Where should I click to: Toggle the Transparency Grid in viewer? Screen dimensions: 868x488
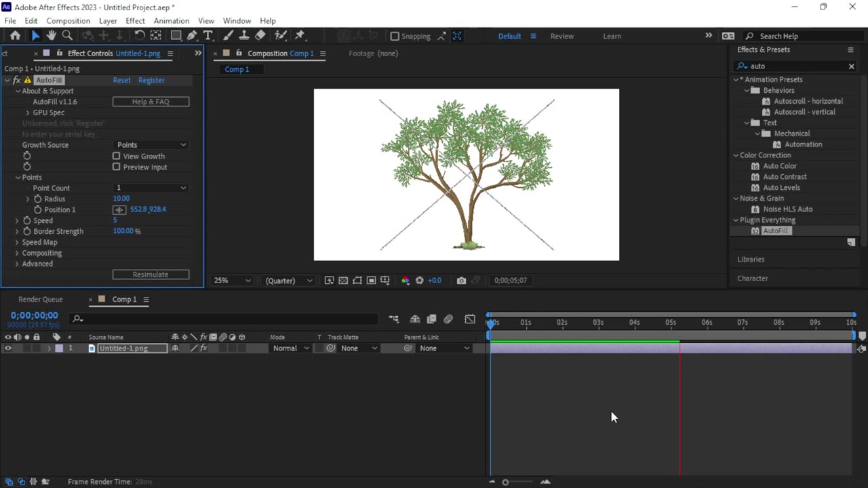tap(343, 281)
